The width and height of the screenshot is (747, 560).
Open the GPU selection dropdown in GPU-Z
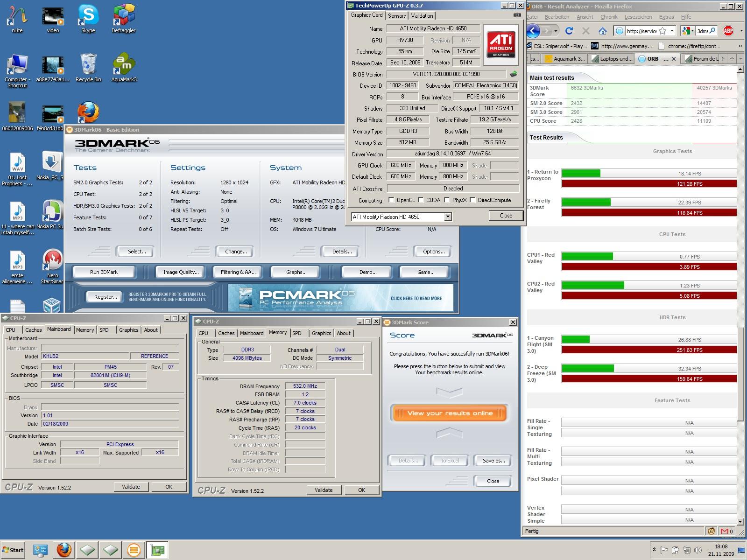point(448,217)
